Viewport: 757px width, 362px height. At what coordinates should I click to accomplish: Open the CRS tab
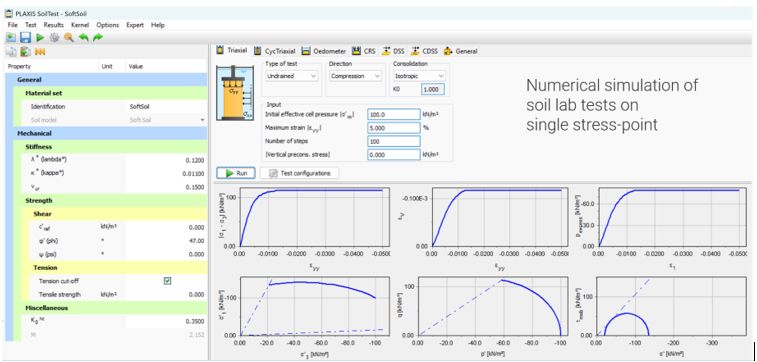[x=364, y=51]
